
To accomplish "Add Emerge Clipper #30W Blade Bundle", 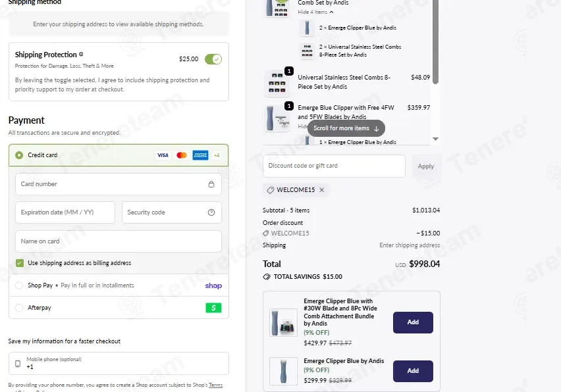I will click(x=413, y=322).
